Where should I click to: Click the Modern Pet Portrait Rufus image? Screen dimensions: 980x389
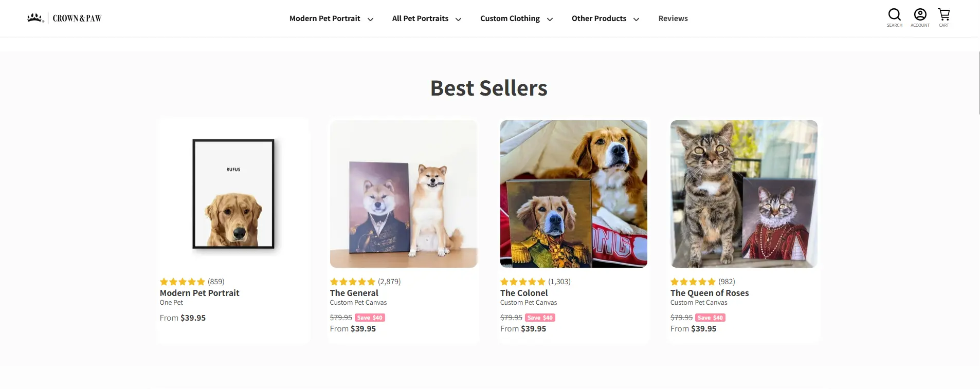pyautogui.click(x=233, y=194)
